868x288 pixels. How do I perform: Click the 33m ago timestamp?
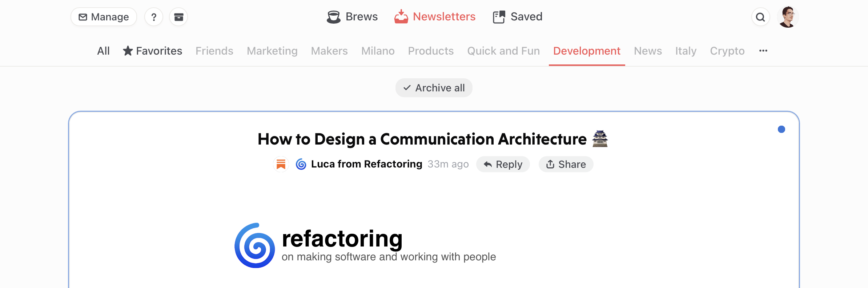pos(448,164)
